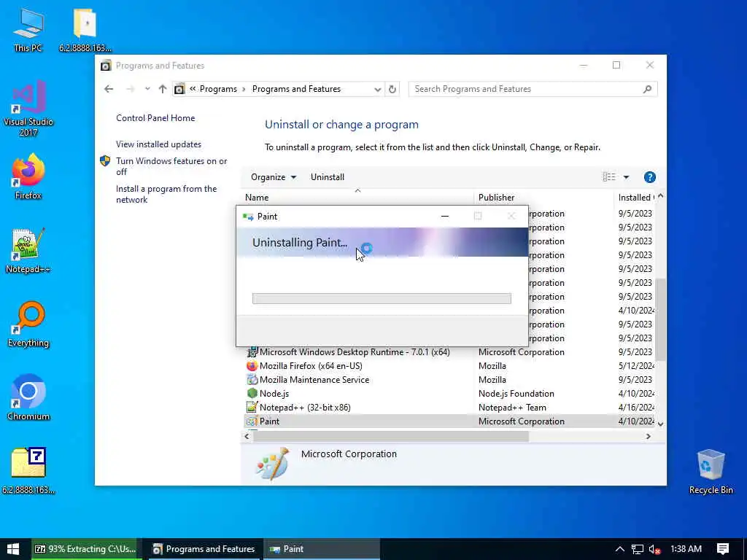Open the folder icon labeled 6.2.8888.163 at desktop top

85,30
